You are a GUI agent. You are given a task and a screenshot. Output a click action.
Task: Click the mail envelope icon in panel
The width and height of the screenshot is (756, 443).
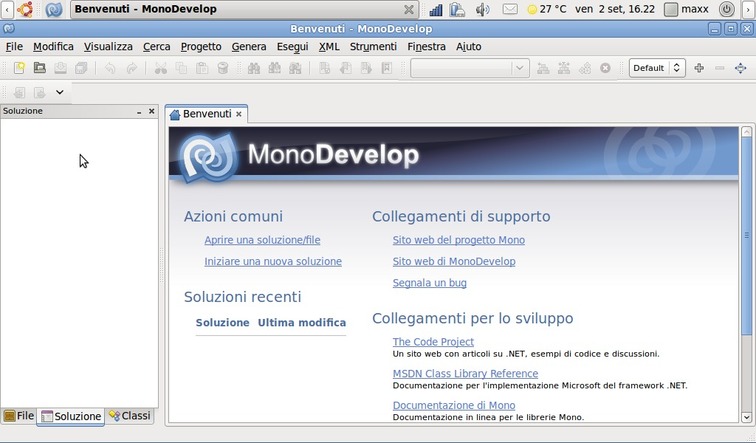(x=510, y=9)
